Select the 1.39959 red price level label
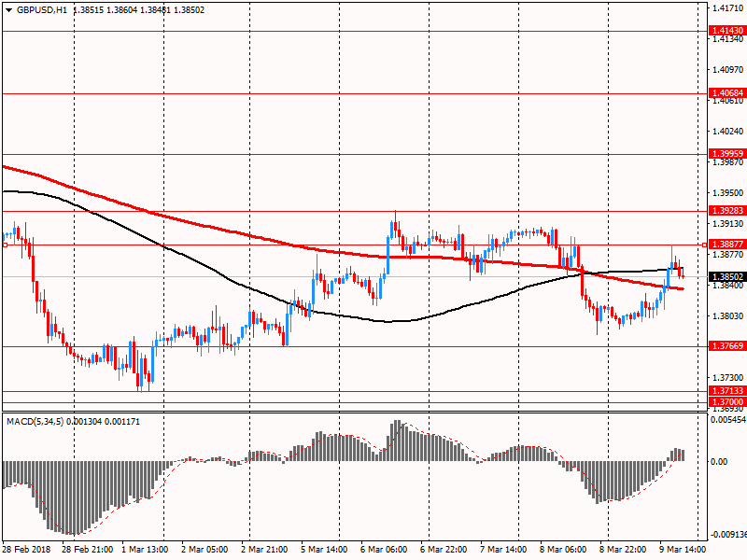Viewport: 747px width, 560px height. pos(727,153)
